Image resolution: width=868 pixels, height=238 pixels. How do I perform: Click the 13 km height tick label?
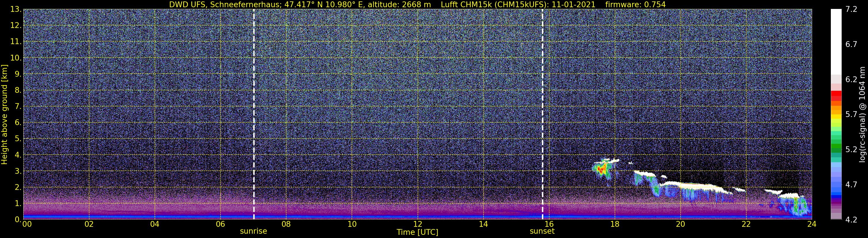click(x=16, y=10)
